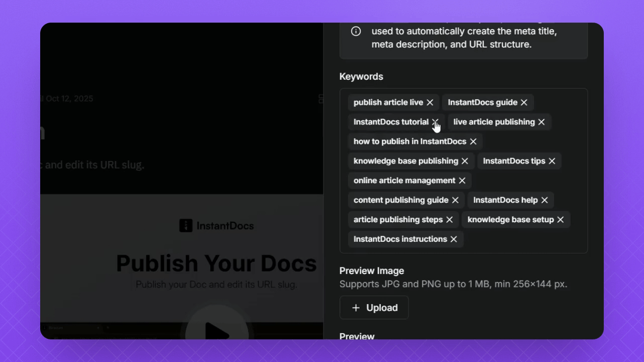Click the InstantDocs logo in the preview
Image resolution: width=644 pixels, height=362 pixels.
[x=217, y=226]
